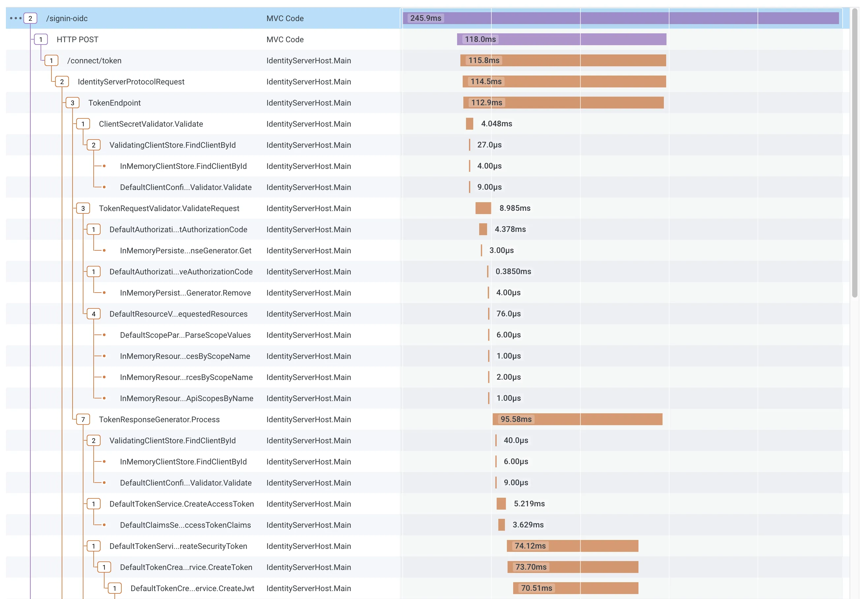868x599 pixels.
Task: Select the dot icon by InMemoryPersist...Generator.Remove
Action: [104, 293]
